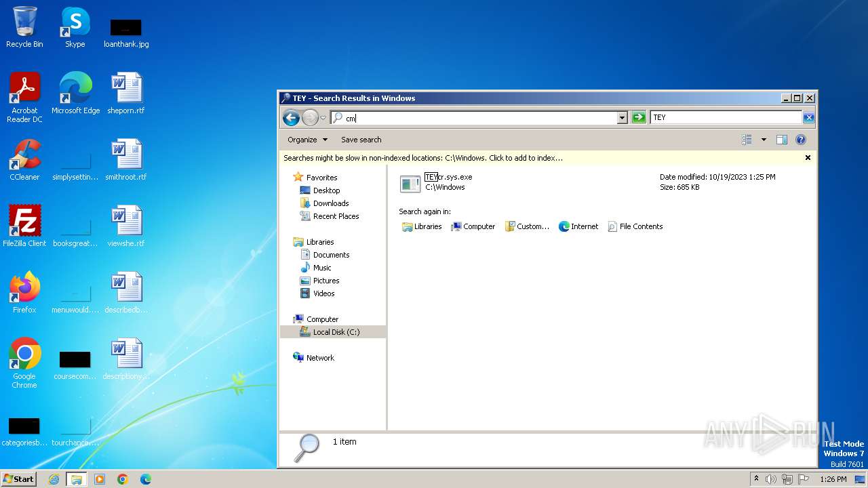This screenshot has height=488, width=868.
Task: Select the TEYcr.sys.exe file icon
Action: point(410,183)
